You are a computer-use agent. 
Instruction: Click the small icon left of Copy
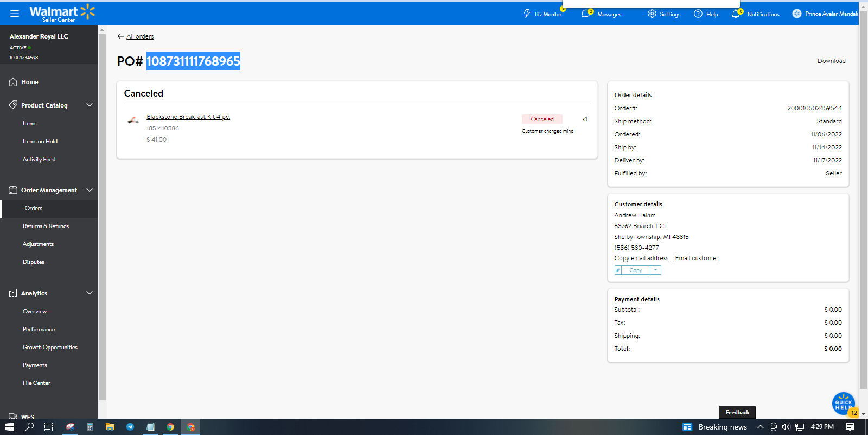point(618,270)
